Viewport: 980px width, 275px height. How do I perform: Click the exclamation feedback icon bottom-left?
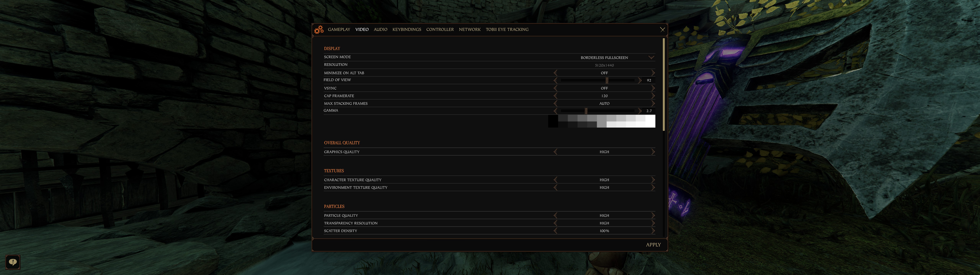(13, 262)
